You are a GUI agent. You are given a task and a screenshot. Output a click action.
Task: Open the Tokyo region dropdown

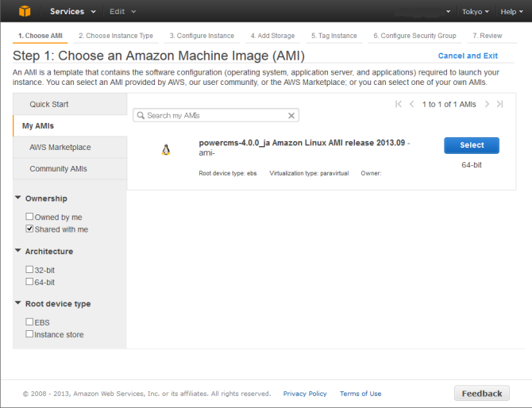click(476, 12)
